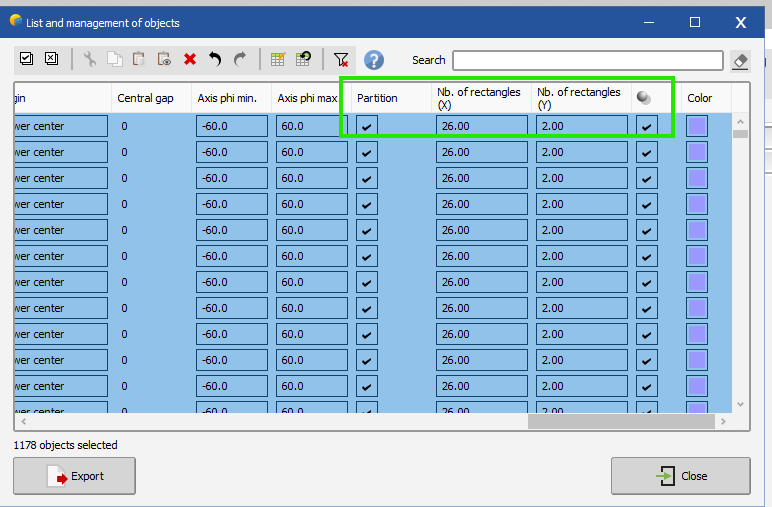Click the undo arrow icon
This screenshot has height=507, width=772.
click(x=215, y=60)
